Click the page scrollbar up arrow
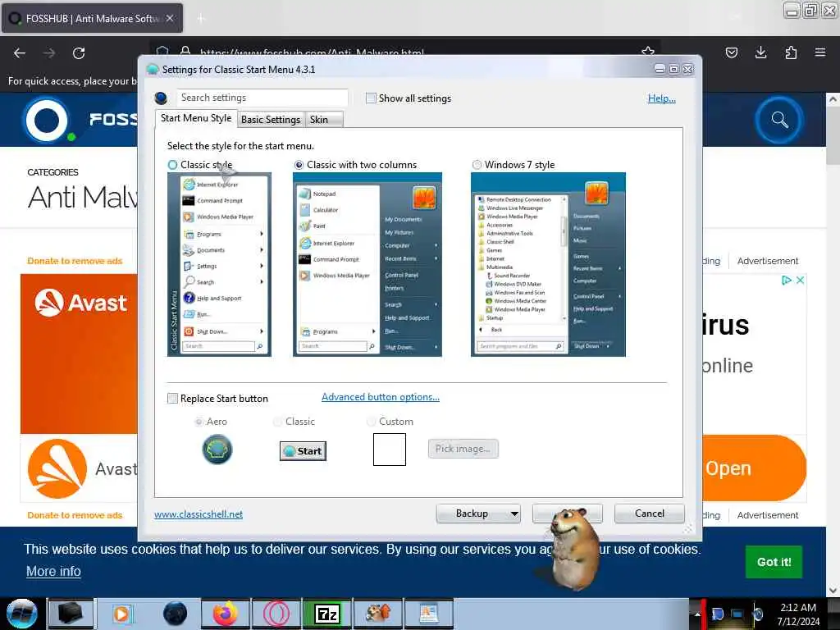The image size is (840, 630). (833, 99)
